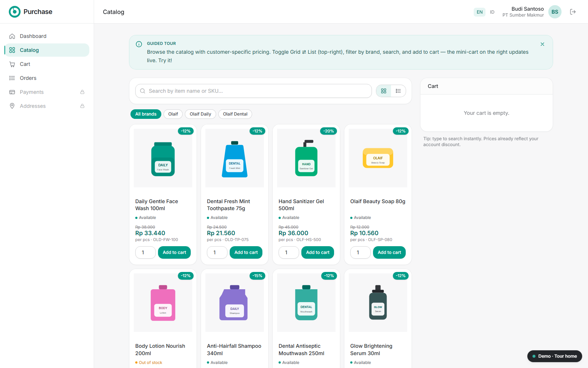588x368 pixels.
Task: Set language to EN
Action: click(x=480, y=12)
